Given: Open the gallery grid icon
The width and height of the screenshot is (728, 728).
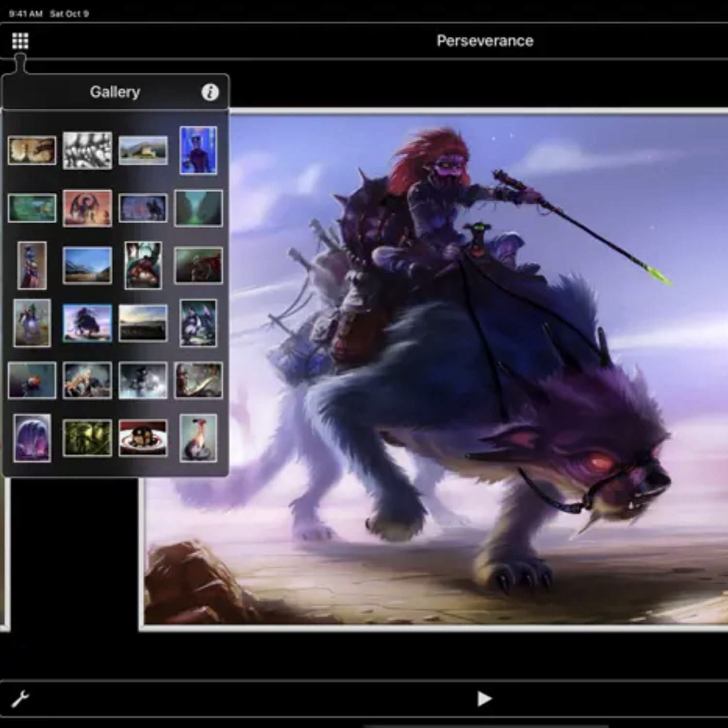Looking at the screenshot, I should [x=20, y=41].
